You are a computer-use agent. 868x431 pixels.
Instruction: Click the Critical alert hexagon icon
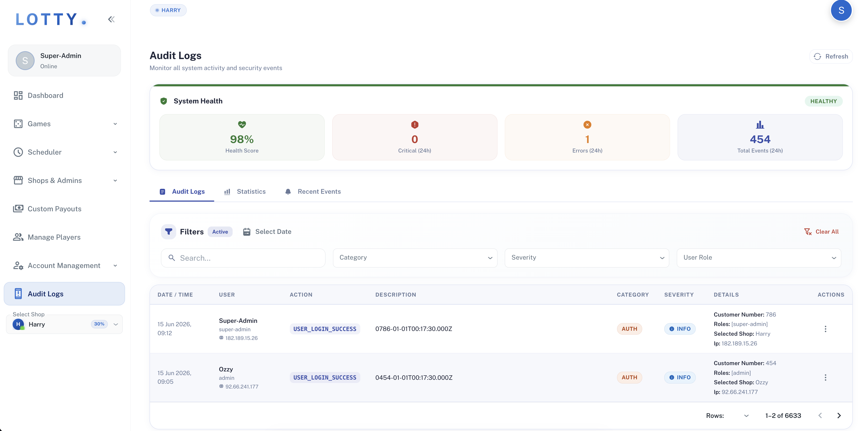point(415,124)
